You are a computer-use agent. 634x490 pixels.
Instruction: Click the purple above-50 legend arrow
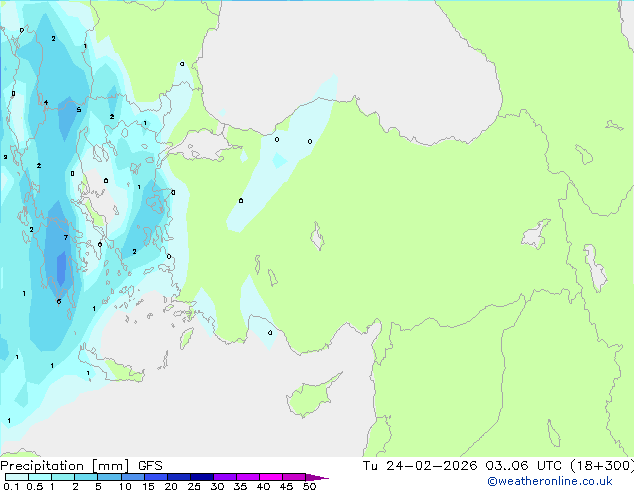point(317,477)
